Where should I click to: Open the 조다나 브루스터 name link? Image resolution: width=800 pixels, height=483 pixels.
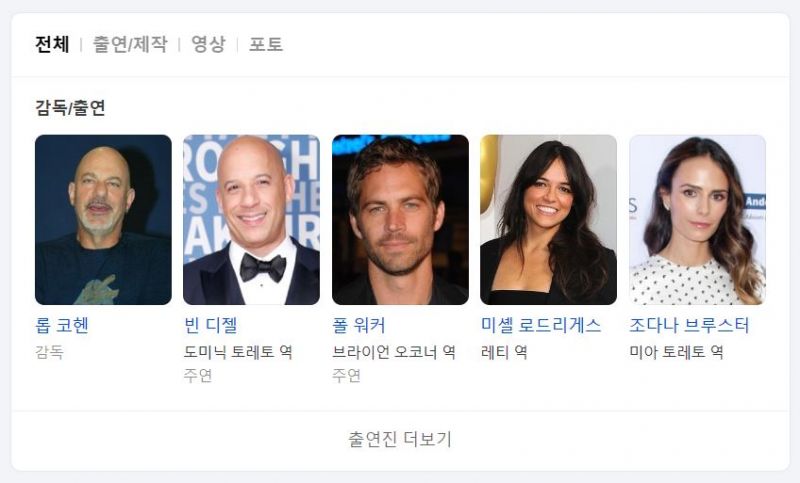(x=689, y=325)
